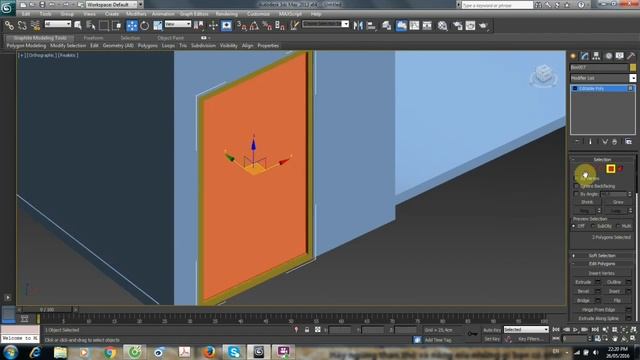Open reference coordinate system View dropdown

(178, 24)
